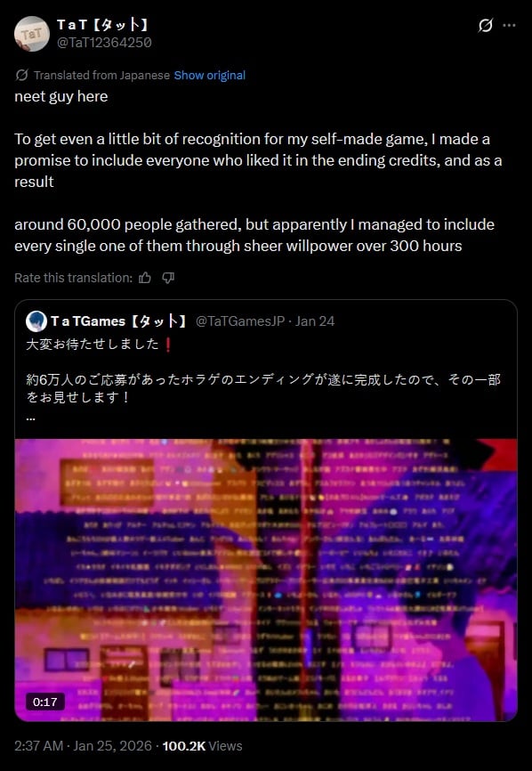Open the three-dot more options menu
Viewport: 532px width, 771px height.
tap(510, 25)
